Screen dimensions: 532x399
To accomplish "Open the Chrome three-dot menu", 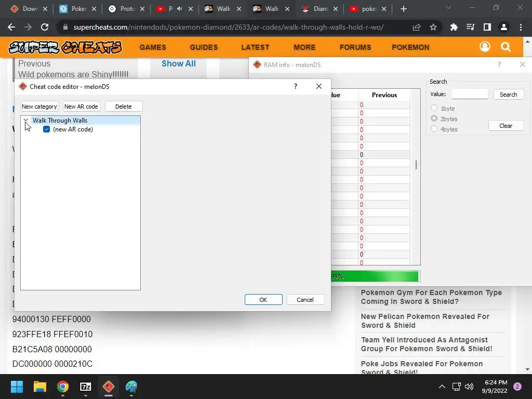I will [521, 27].
